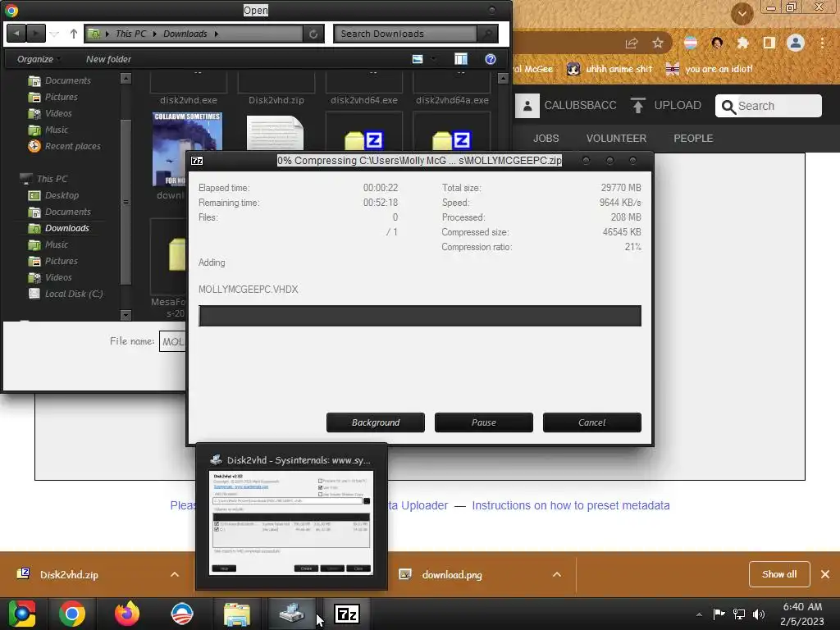Open the JOBS tab
The height and width of the screenshot is (630, 840).
click(546, 138)
